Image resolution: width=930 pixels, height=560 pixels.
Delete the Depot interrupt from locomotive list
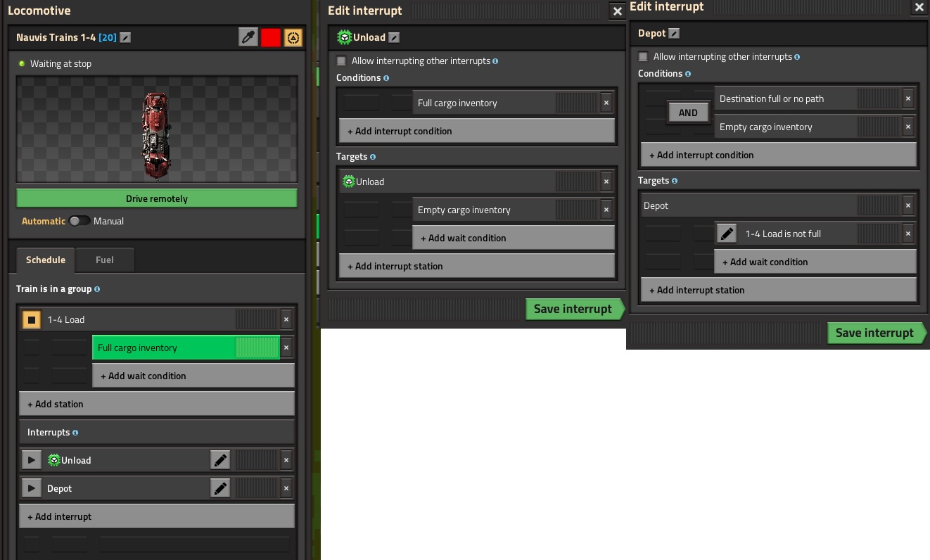286,488
